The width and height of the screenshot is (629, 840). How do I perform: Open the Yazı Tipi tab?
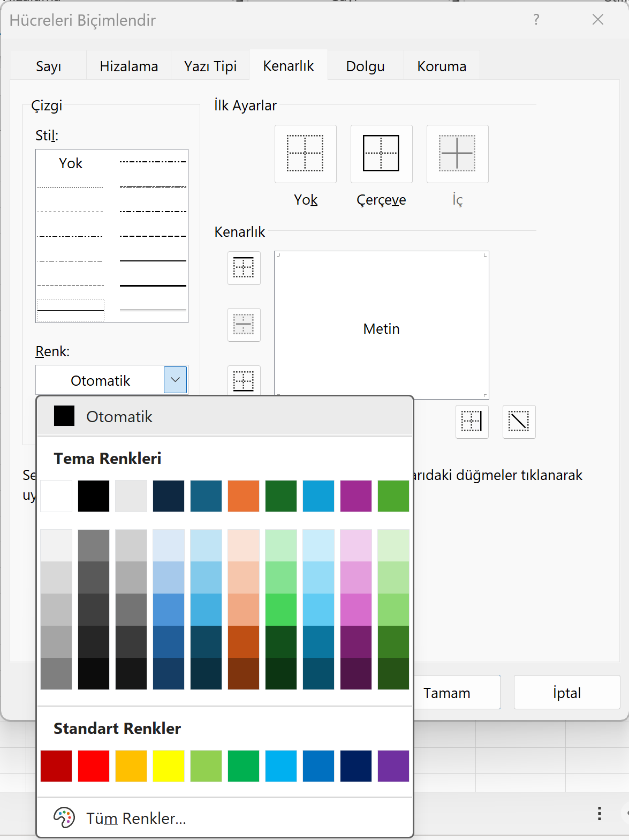click(x=210, y=66)
